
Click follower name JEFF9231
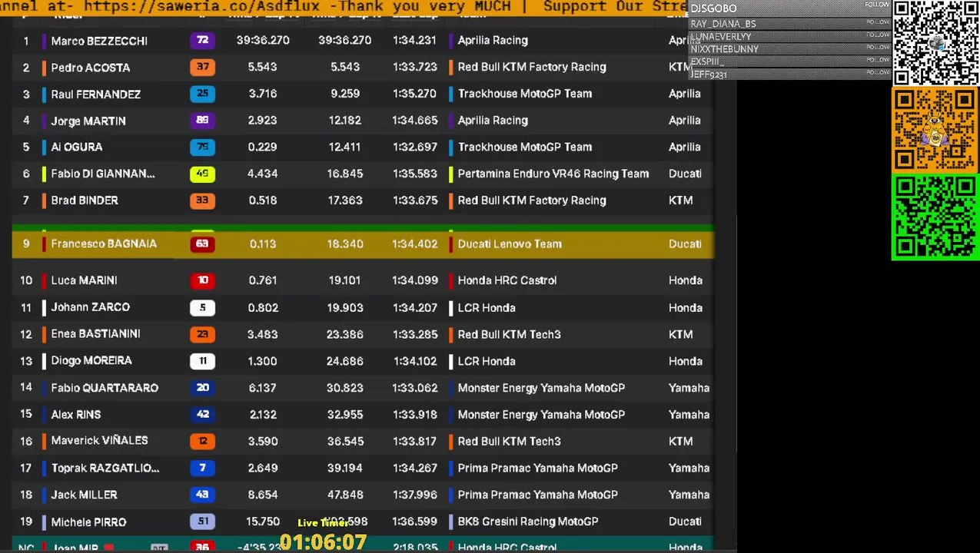[709, 74]
